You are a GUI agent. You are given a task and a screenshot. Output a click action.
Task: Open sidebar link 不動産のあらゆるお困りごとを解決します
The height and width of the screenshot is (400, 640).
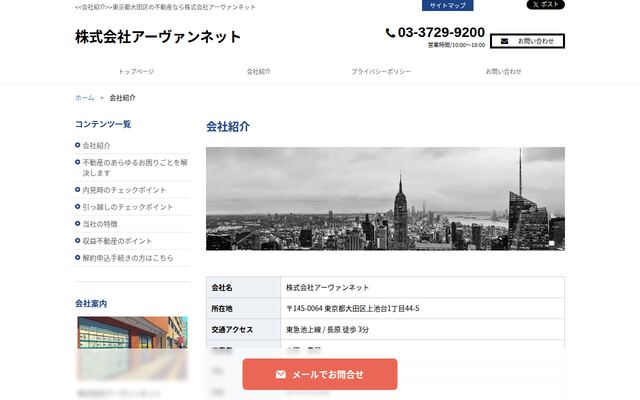(x=135, y=168)
